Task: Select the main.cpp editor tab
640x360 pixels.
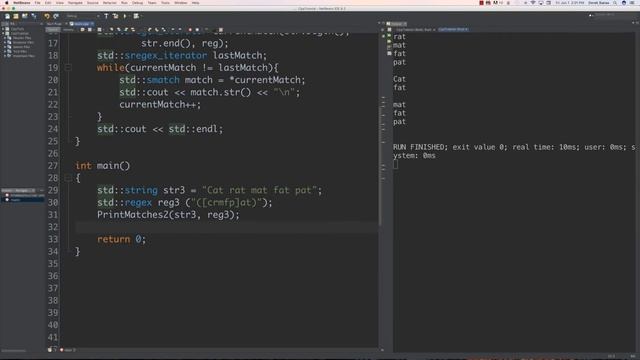Action: tap(81, 24)
